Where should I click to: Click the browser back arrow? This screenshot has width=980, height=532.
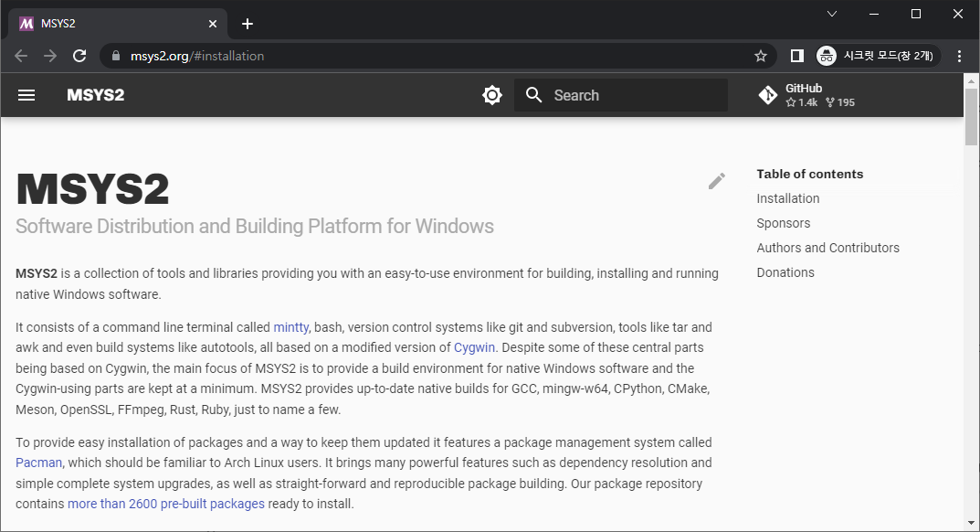tap(21, 56)
